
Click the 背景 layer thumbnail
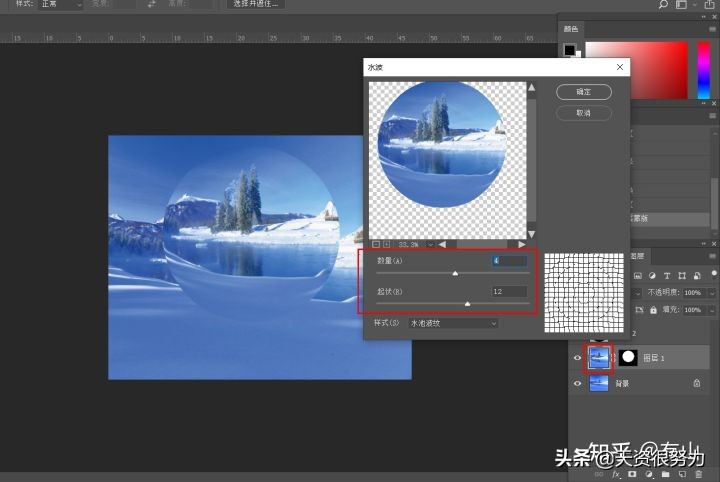tap(599, 383)
